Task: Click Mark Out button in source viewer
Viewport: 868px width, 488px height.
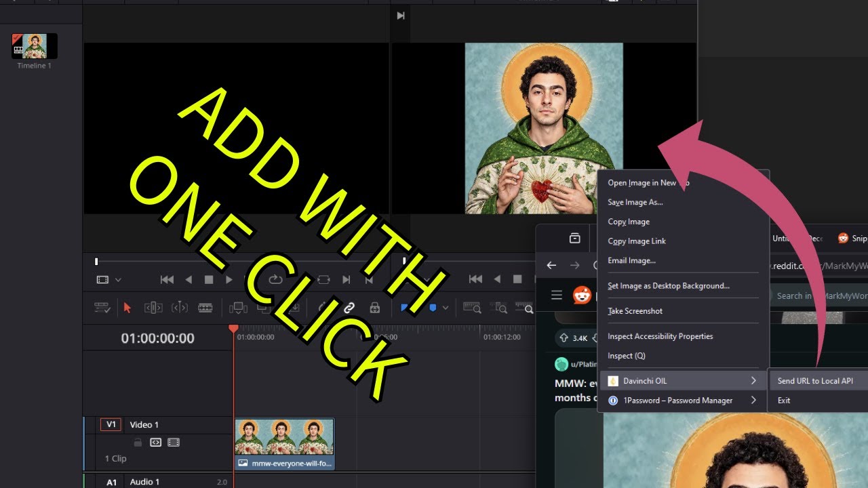Action: tap(369, 279)
